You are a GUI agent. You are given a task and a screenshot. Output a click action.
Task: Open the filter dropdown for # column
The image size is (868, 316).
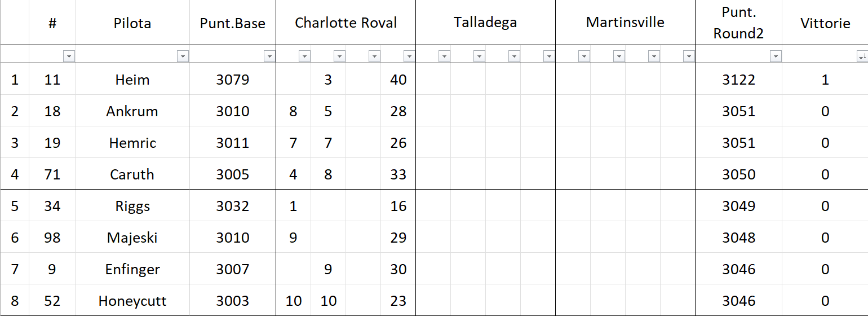click(x=69, y=56)
